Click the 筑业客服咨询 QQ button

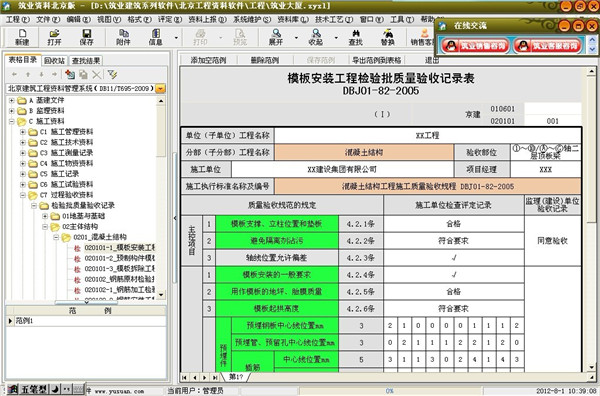coord(548,46)
